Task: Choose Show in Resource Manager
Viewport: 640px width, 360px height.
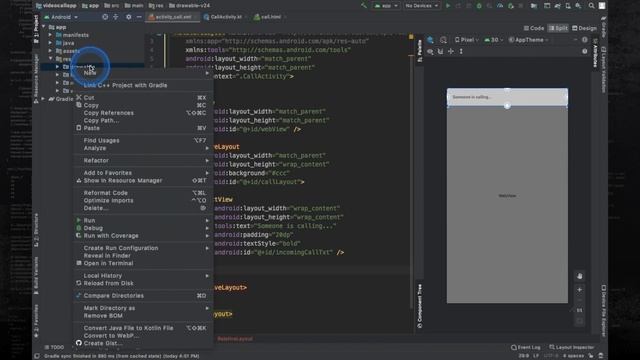Action: pyautogui.click(x=143, y=180)
